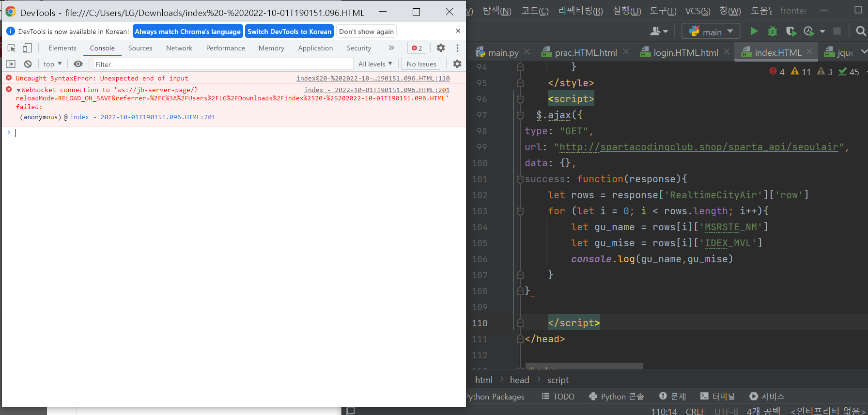Fold the success function on line 101
Image resolution: width=868 pixels, height=415 pixels.
(x=520, y=179)
